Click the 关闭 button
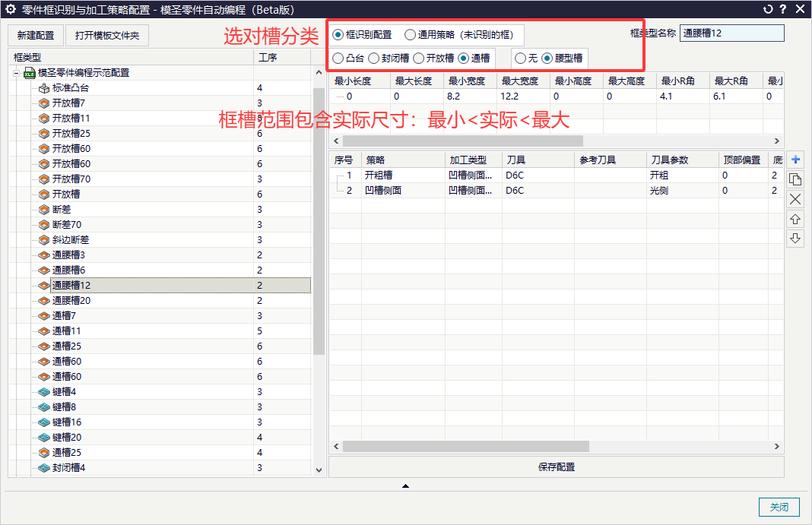Screen dimensions: 812x525 tap(779, 507)
